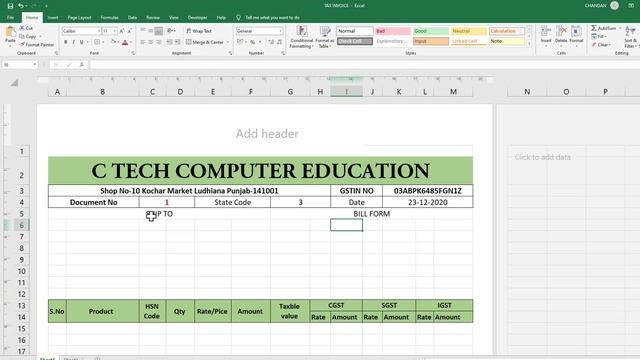
Task: Open the General number format dropdown
Action: tap(280, 31)
